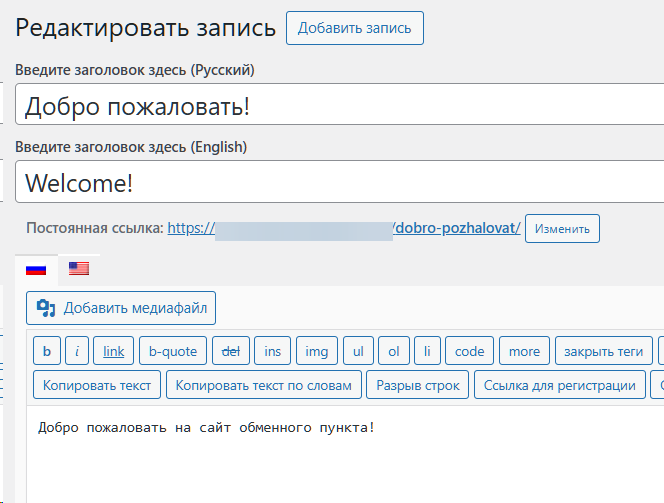Insert ordered list with ol button
Screen dimensions: 664x503
(x=394, y=351)
